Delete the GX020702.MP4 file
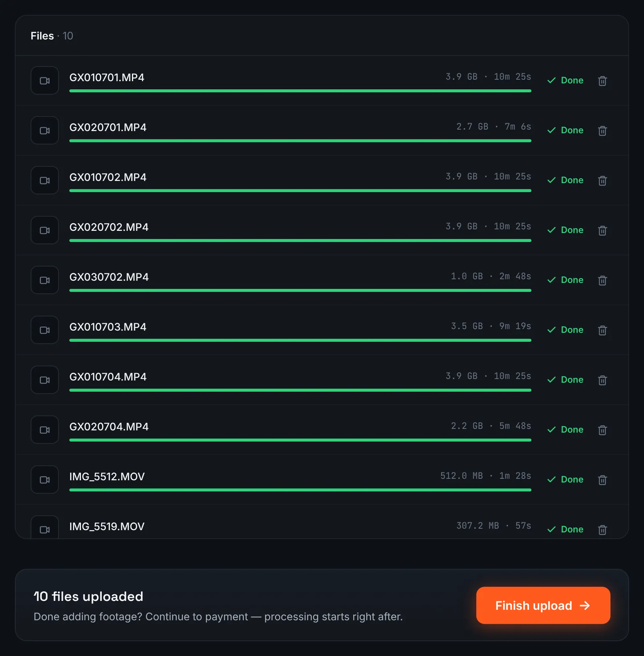The width and height of the screenshot is (644, 656). (602, 230)
